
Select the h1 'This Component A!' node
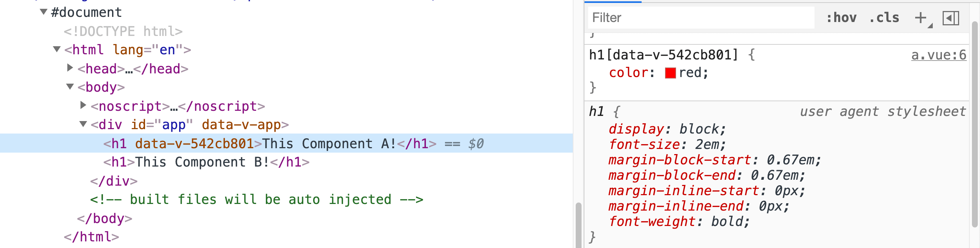pos(286,143)
